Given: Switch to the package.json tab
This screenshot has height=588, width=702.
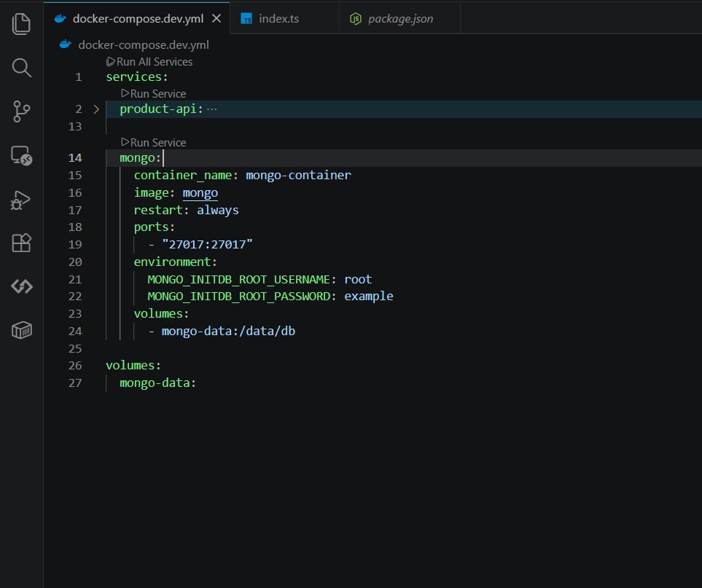Looking at the screenshot, I should click(x=399, y=18).
